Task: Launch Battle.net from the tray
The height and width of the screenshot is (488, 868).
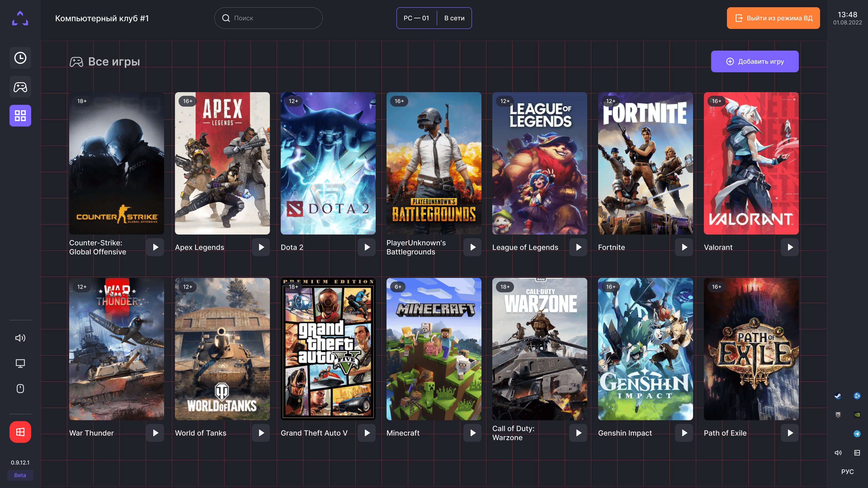Action: coord(857,396)
